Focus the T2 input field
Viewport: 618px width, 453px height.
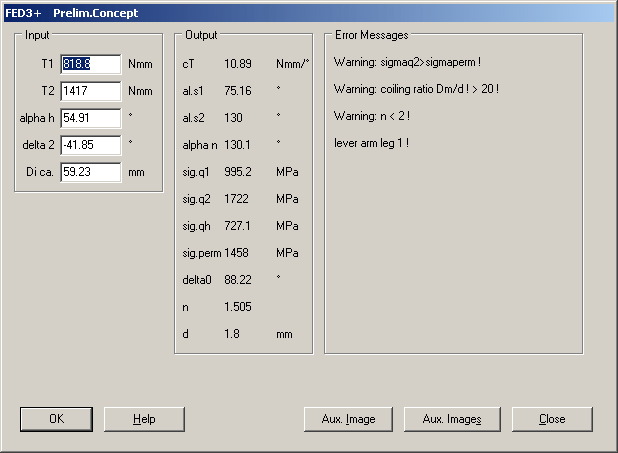click(90, 91)
